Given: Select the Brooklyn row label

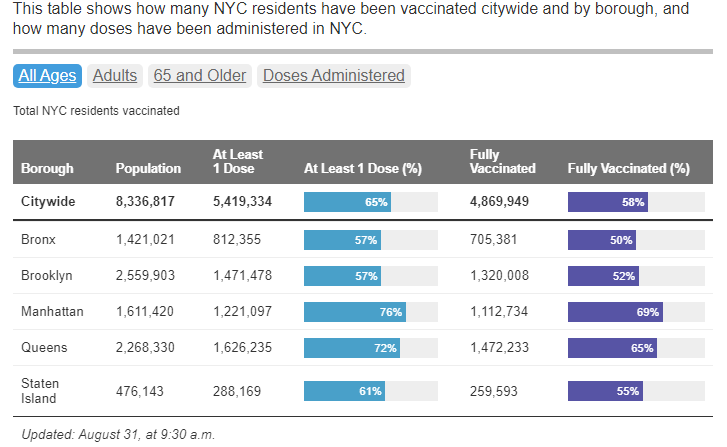Looking at the screenshot, I should coord(46,276).
